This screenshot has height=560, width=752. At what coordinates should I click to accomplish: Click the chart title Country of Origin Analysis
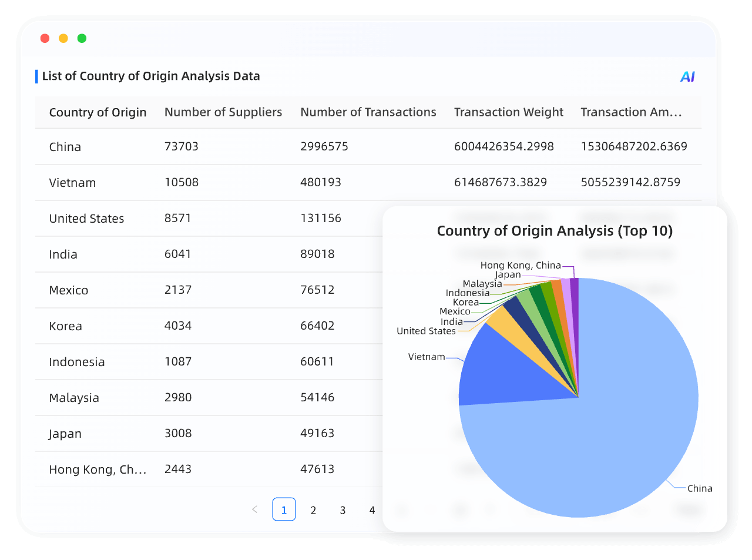tap(555, 231)
